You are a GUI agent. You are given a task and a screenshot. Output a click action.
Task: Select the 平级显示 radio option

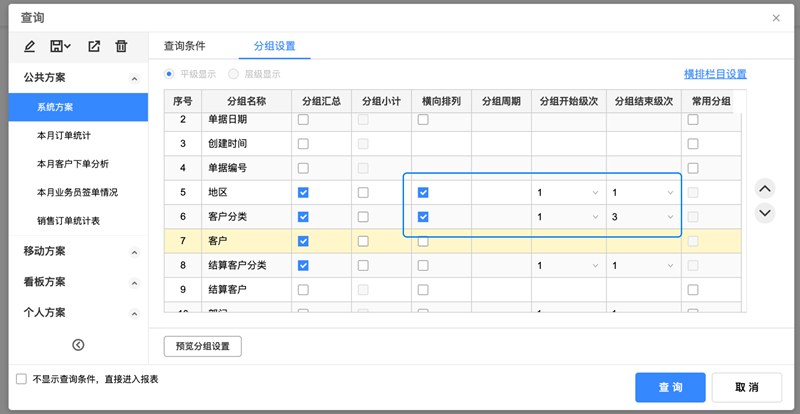coord(170,74)
